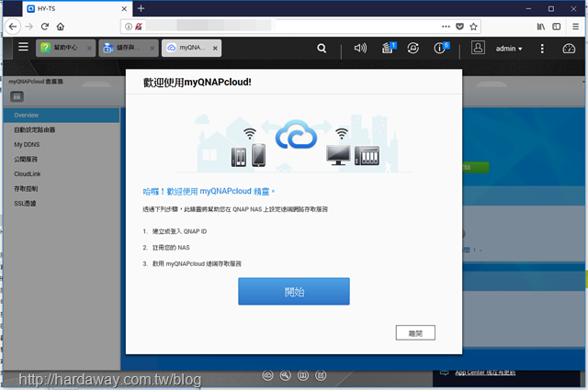588x390 pixels.
Task: Click green button behind dialog in myQNAPcloud
Action: [476, 167]
